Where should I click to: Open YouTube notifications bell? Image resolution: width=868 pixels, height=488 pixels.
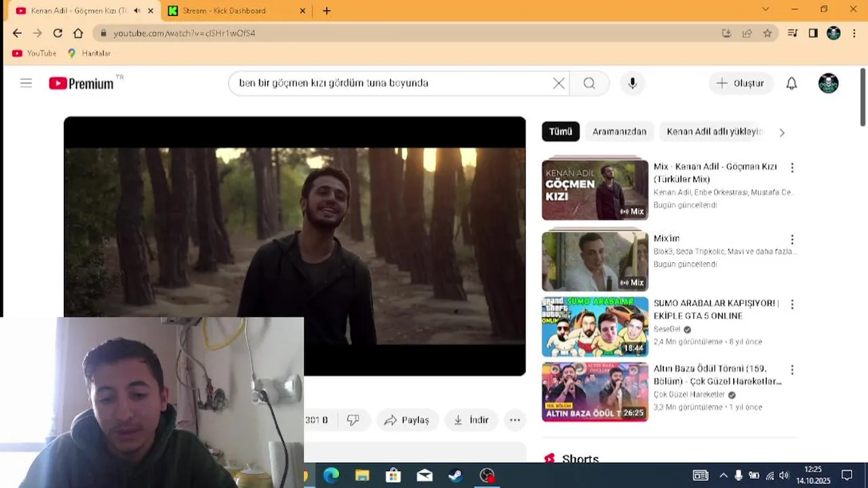[791, 83]
